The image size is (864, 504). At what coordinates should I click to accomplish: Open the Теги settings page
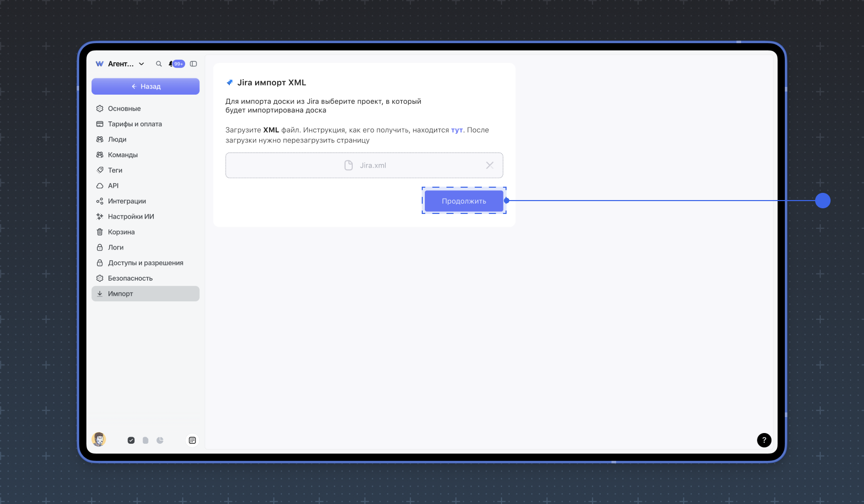point(146,170)
